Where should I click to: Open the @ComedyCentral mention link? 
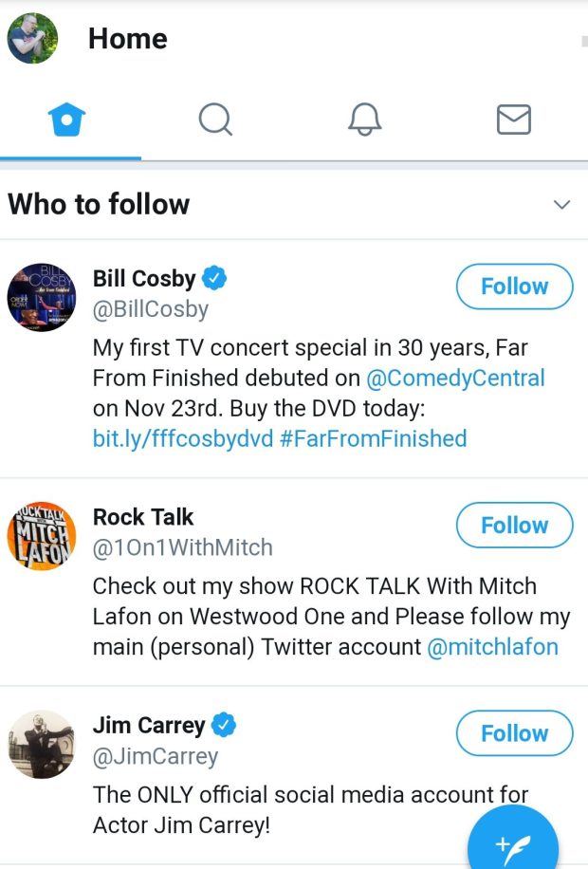click(x=455, y=378)
